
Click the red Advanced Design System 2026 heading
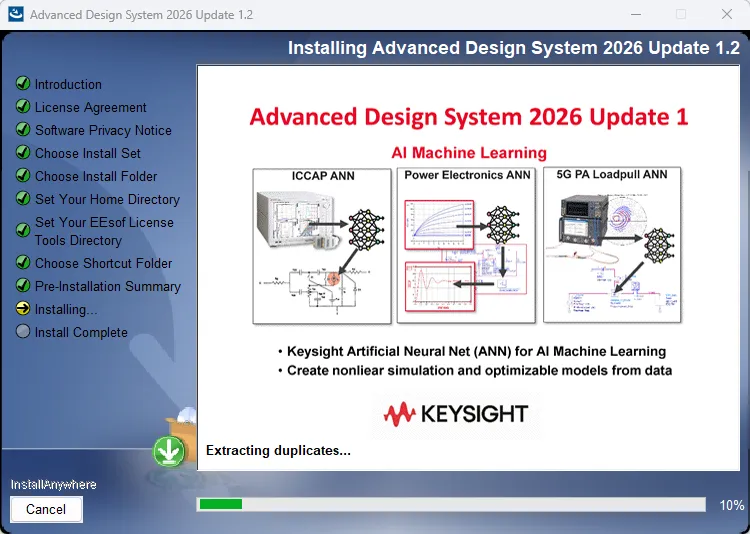pyautogui.click(x=469, y=117)
